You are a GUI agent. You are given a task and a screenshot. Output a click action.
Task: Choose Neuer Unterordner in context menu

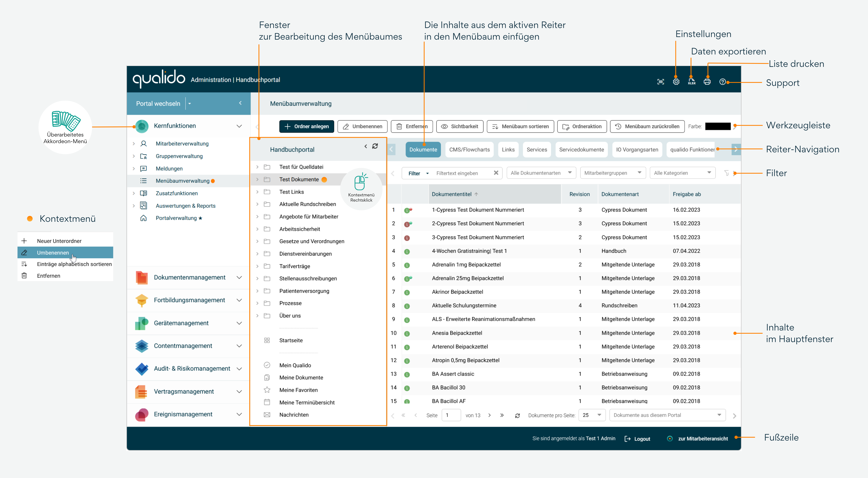point(65,241)
